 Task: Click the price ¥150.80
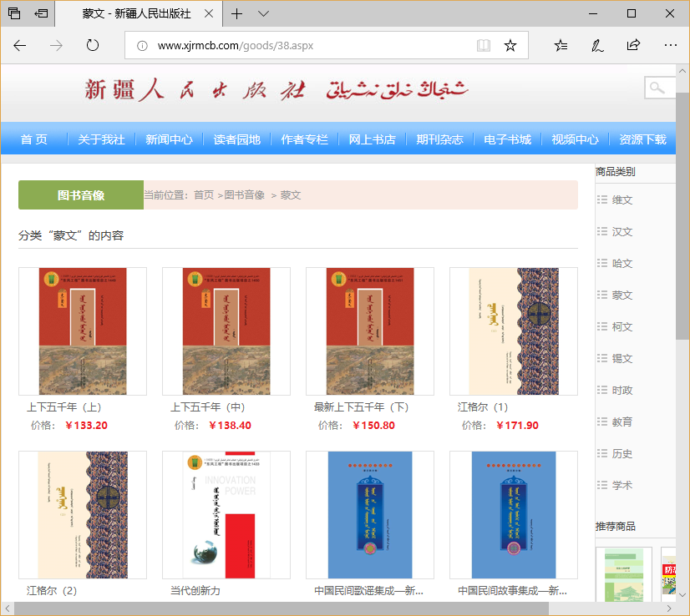click(x=373, y=425)
